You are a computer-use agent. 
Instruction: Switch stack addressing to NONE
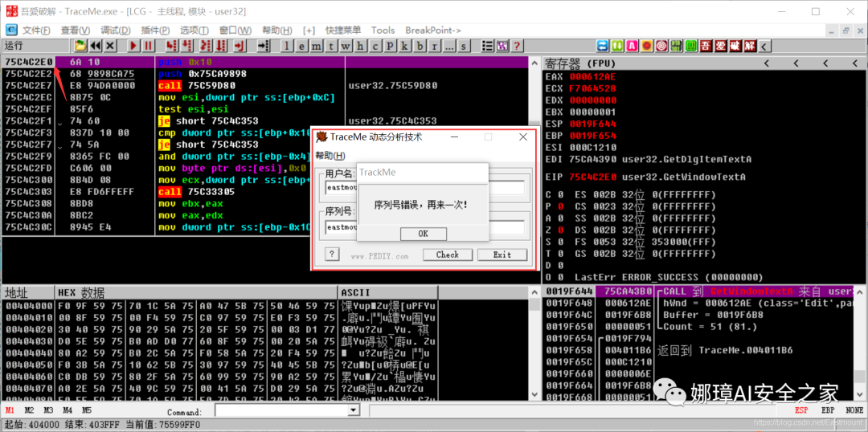[x=854, y=410]
